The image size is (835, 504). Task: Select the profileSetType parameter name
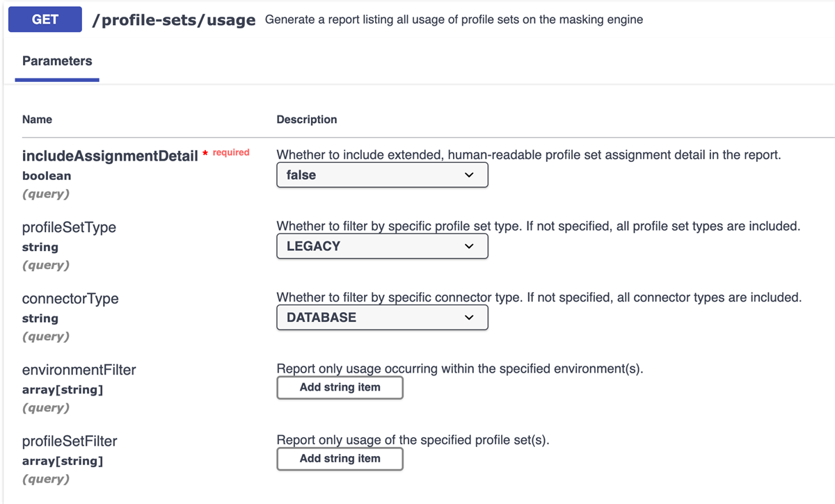point(69,227)
